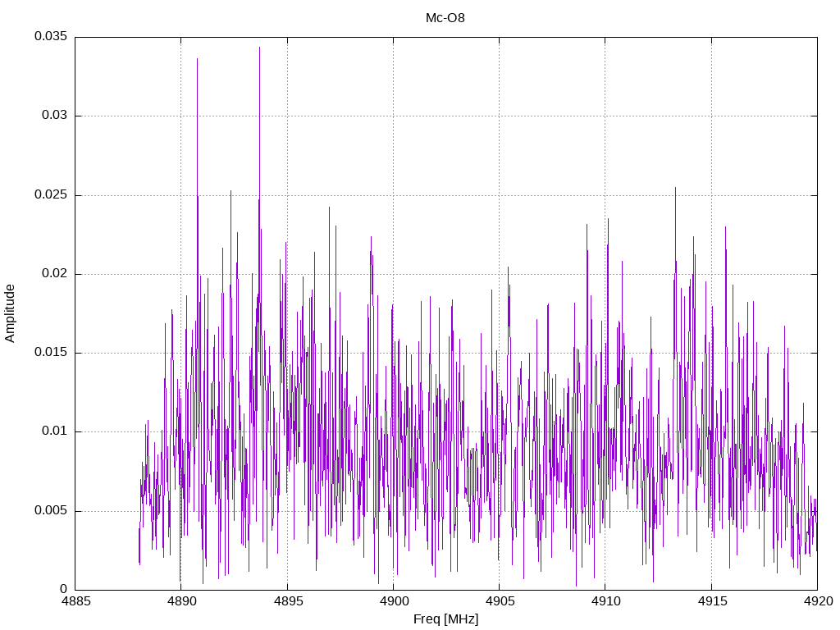Screen dimensions: 840x630
Task: Click y-axis tick label 0.025
Action: (x=51, y=194)
